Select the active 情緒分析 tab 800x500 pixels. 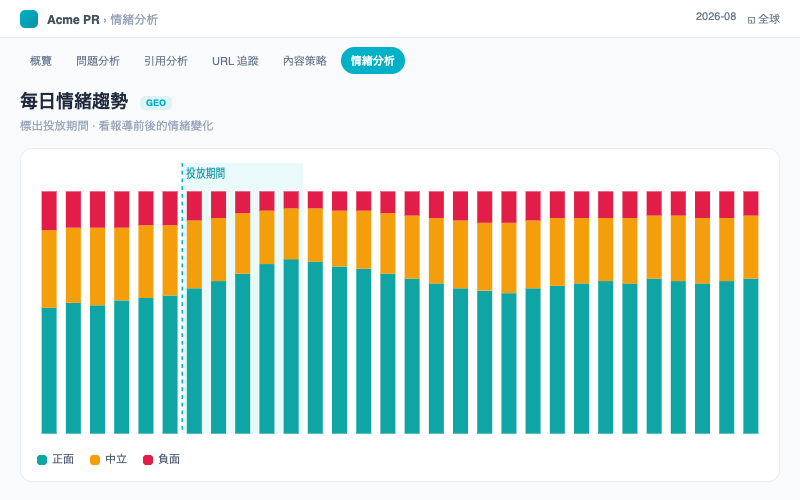[x=373, y=61]
